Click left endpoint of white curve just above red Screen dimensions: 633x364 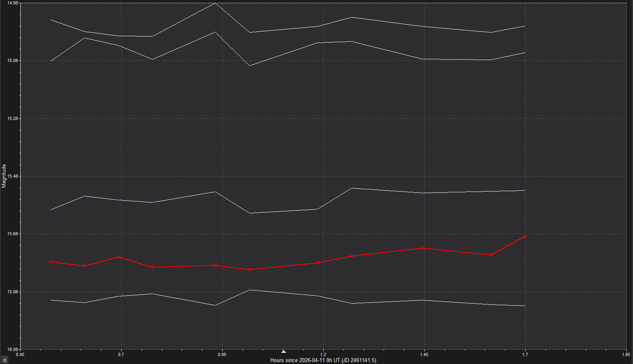click(50, 210)
